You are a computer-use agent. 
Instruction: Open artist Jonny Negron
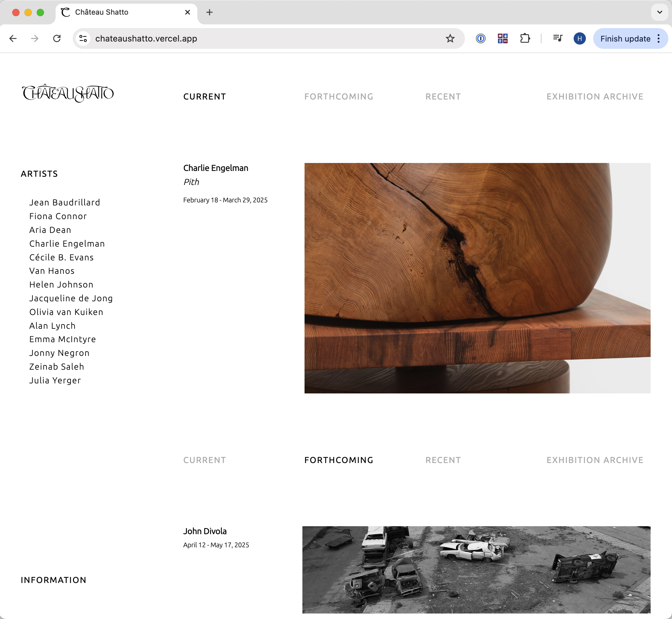[x=59, y=353]
